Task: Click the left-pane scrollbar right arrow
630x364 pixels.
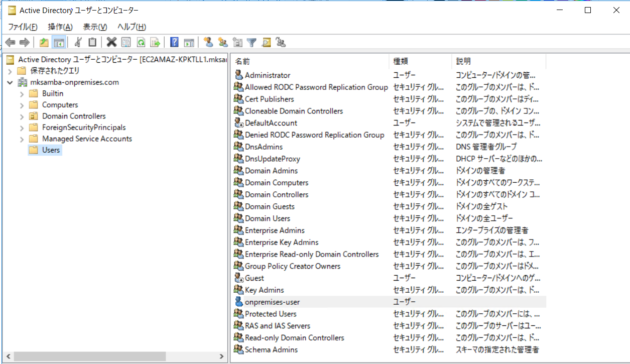Action: [x=221, y=356]
